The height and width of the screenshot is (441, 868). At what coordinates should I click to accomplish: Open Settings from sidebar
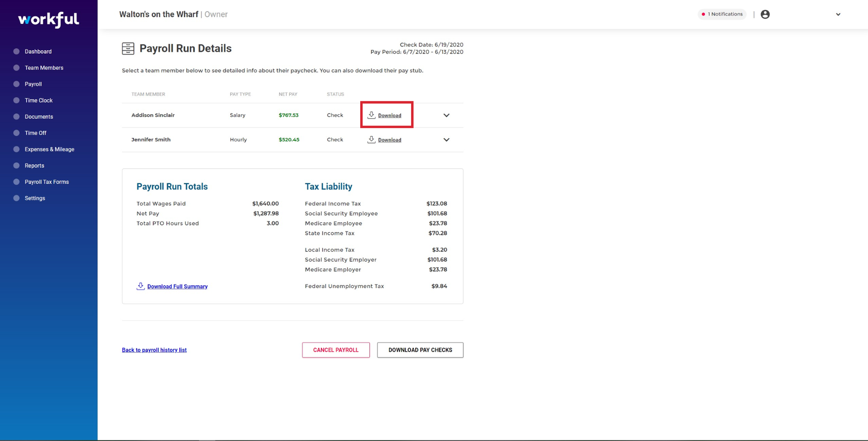(35, 198)
